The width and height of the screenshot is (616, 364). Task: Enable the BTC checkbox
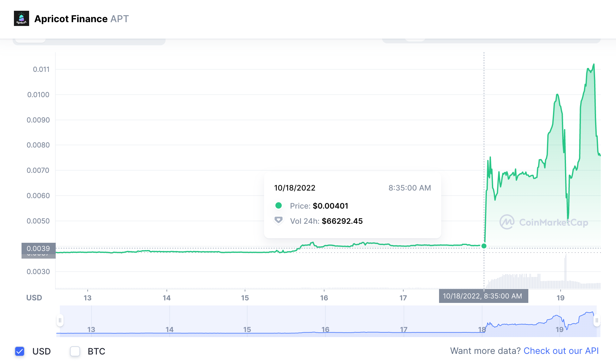[75, 351]
